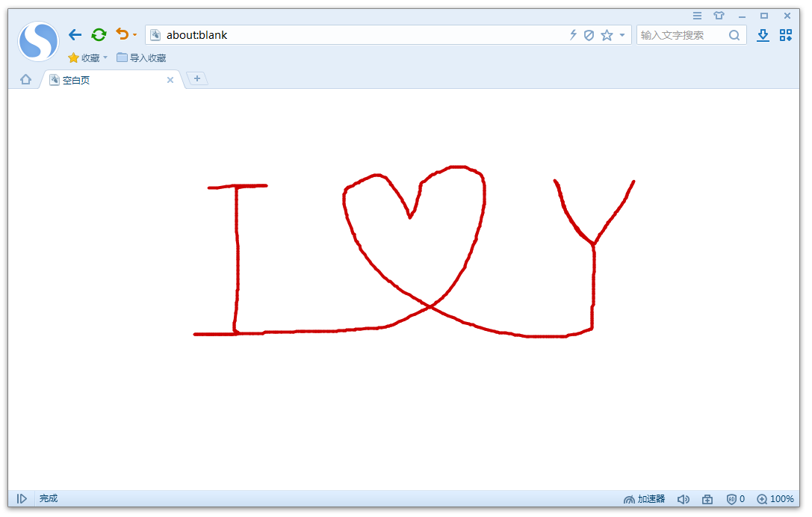Expand the address bar dropdown arrow

click(x=622, y=35)
